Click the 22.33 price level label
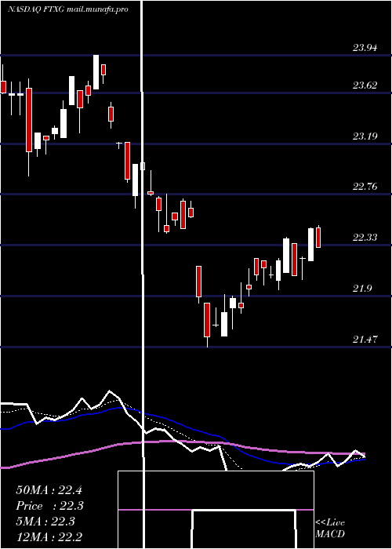Image resolution: width=392 pixels, height=549 pixels. [365, 238]
